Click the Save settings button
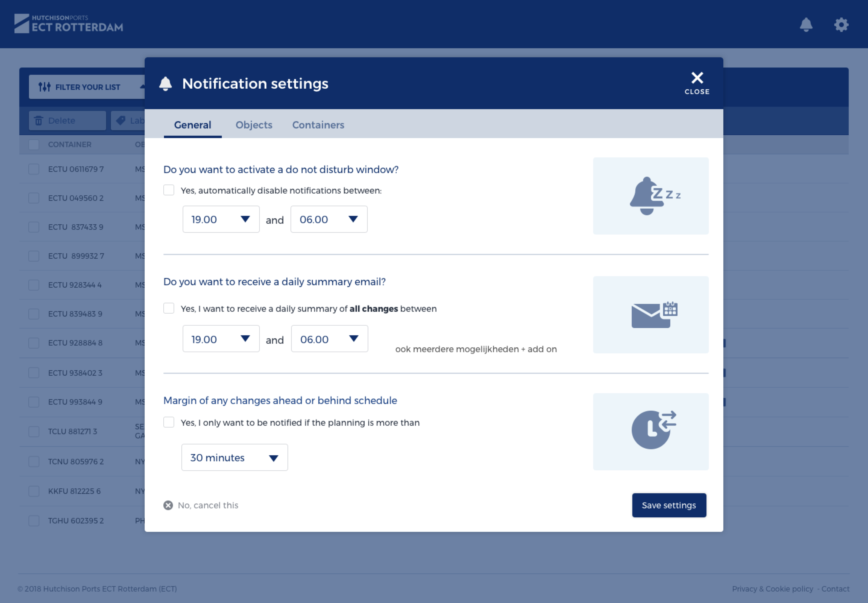The width and height of the screenshot is (868, 603). [x=668, y=505]
